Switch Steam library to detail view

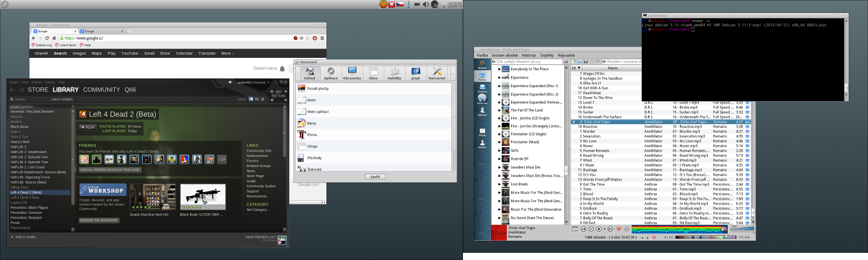coord(251,99)
